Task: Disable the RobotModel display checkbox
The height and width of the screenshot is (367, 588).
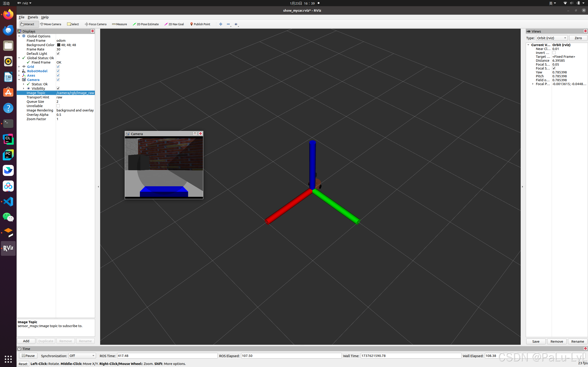Action: click(58, 71)
